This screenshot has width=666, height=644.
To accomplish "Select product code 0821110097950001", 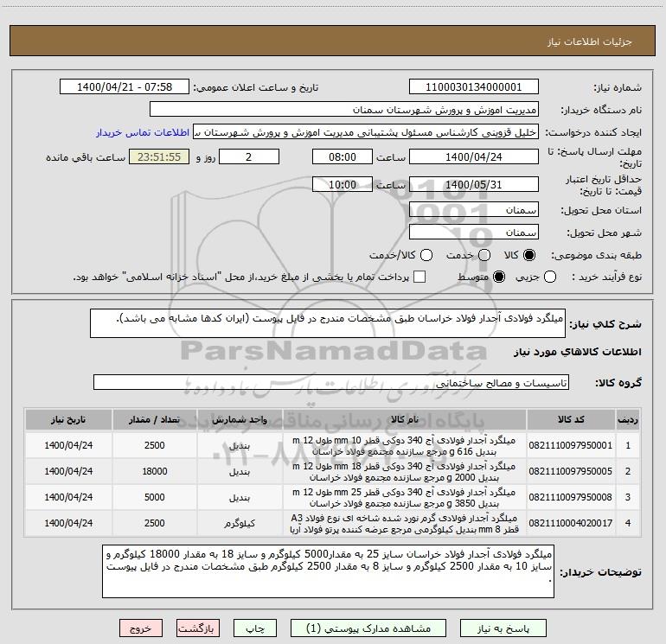I will pyautogui.click(x=571, y=445).
